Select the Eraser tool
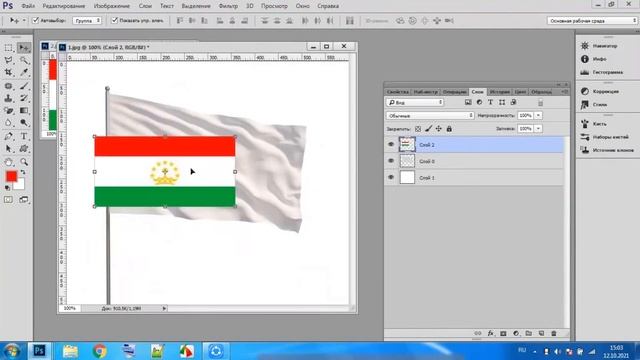The height and width of the screenshot is (360, 640). click(9, 111)
